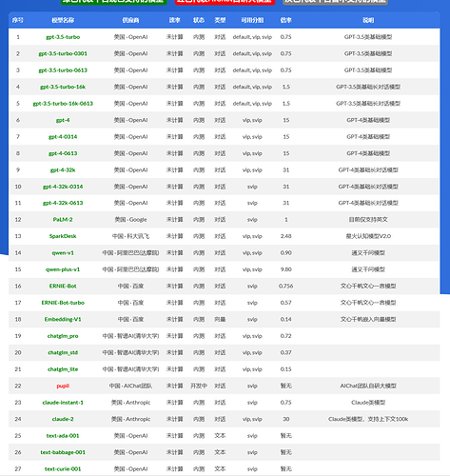Open the SparkDesk model link

click(63, 236)
